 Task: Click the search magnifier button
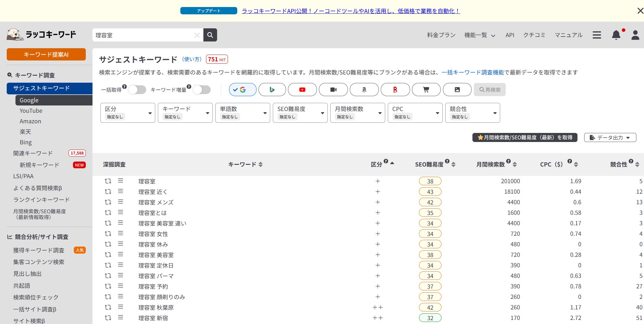210,35
